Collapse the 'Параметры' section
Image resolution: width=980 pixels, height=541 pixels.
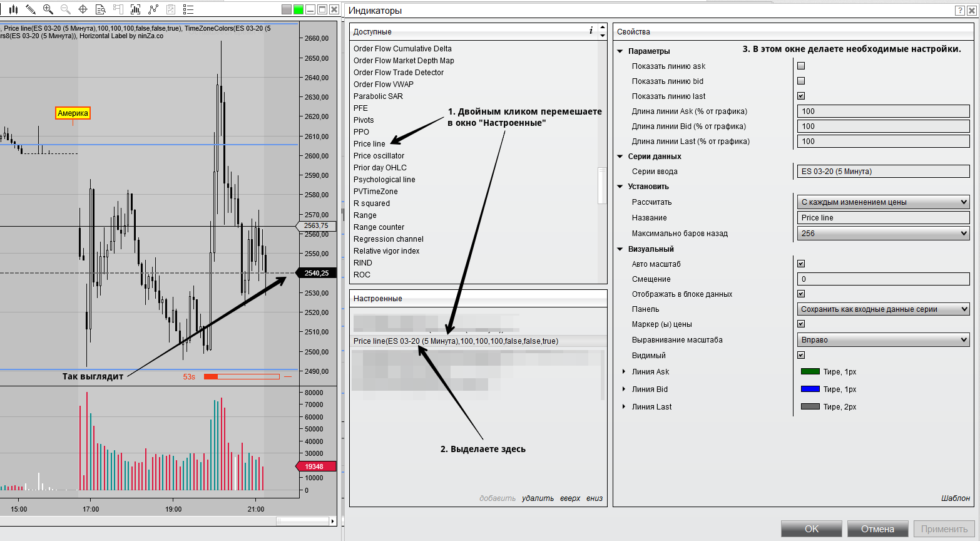[620, 51]
